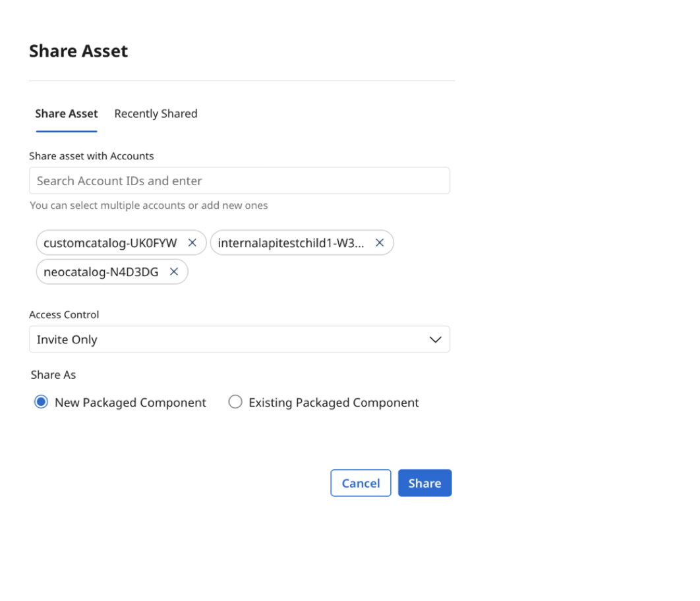
Task: Click the Access Control label
Action: (x=64, y=314)
